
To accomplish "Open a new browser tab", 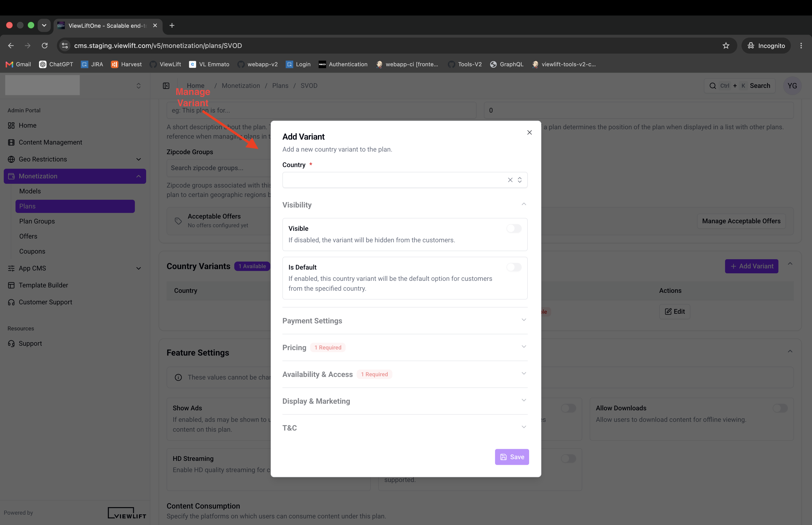I will tap(172, 26).
